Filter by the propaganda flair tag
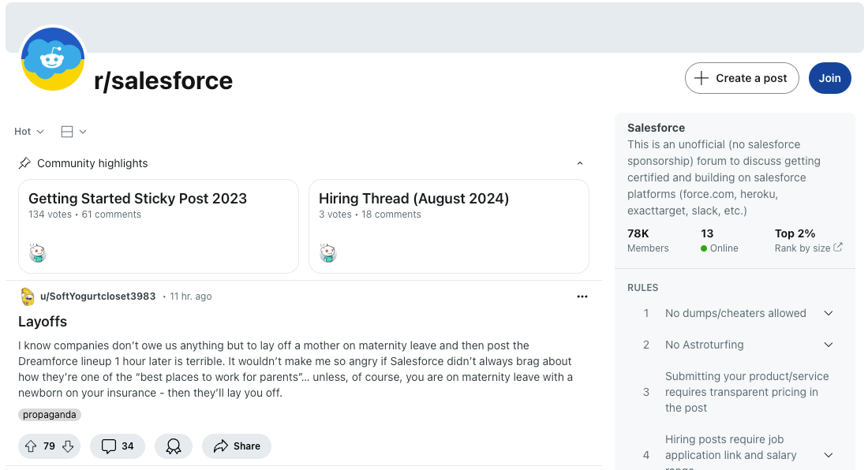This screenshot has width=868, height=470. [x=50, y=415]
